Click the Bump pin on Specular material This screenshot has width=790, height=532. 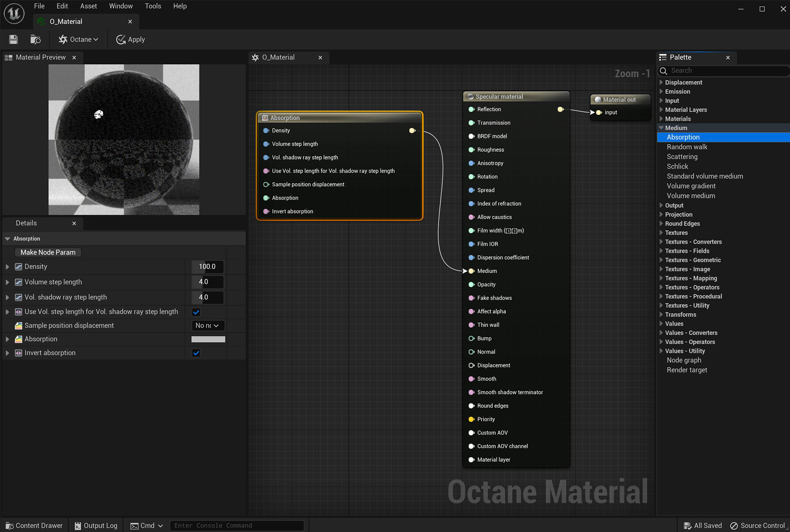471,339
